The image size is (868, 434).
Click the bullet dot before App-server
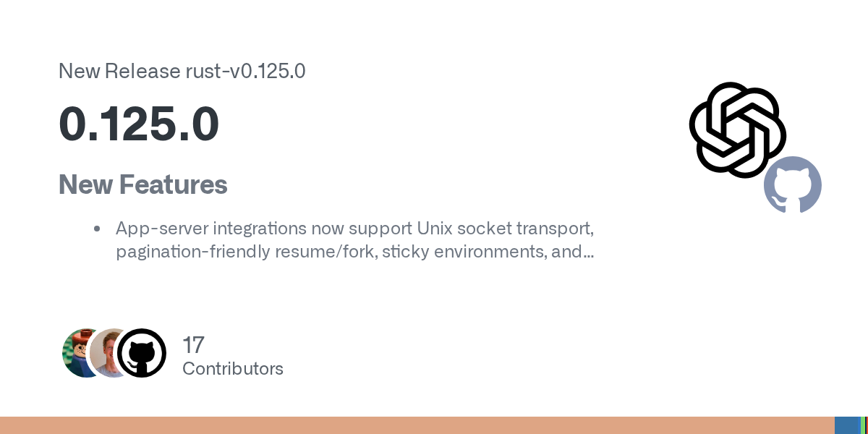tap(97, 229)
